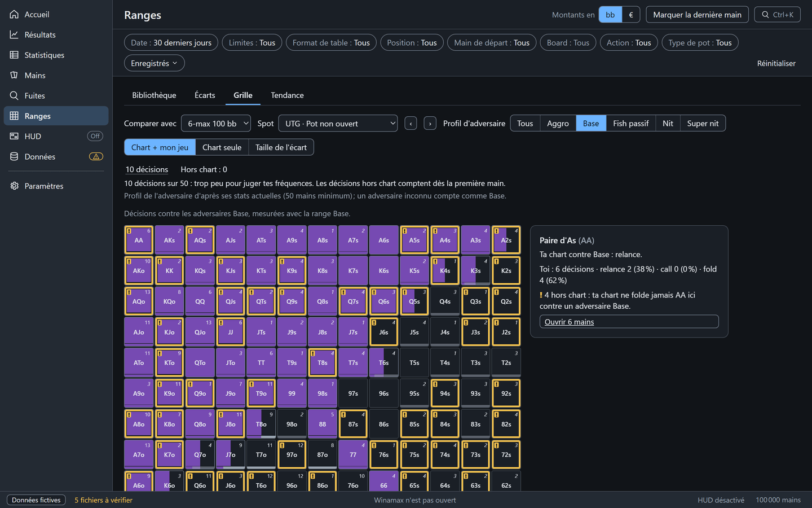Go to previous spot with left chevron
This screenshot has height=508, width=812.
(411, 124)
